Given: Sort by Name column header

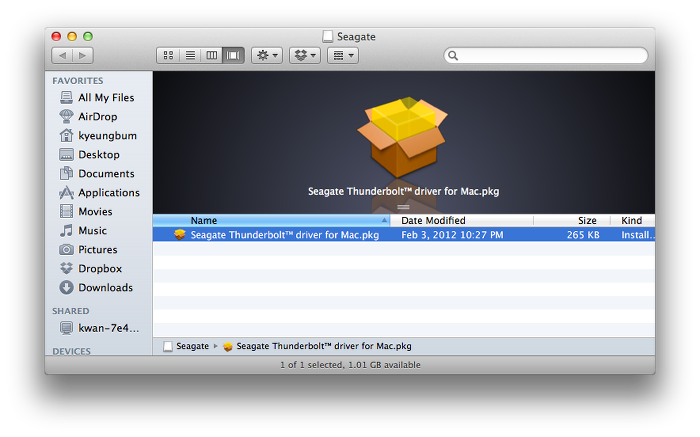Looking at the screenshot, I should [271, 221].
